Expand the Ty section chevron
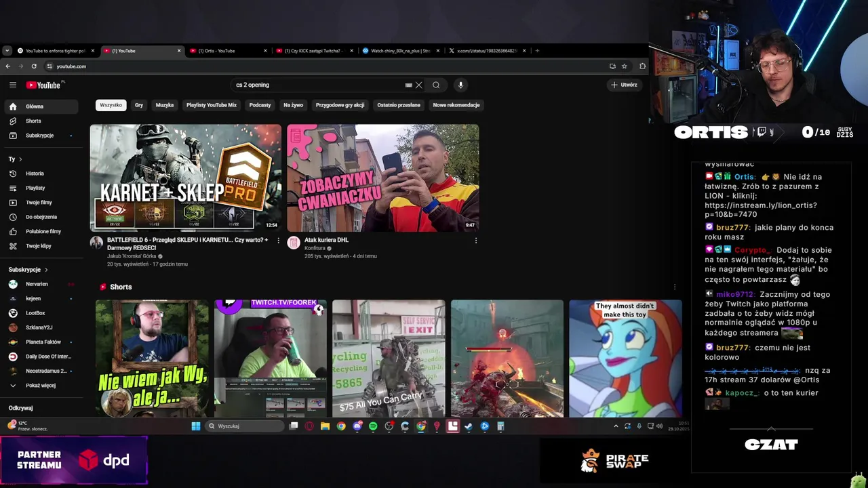868x488 pixels. pyautogui.click(x=20, y=159)
